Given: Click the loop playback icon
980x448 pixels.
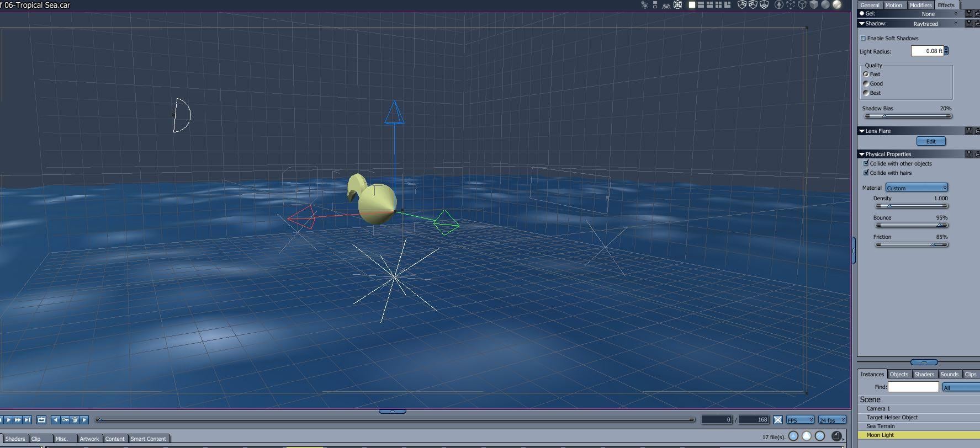Looking at the screenshot, I should click(41, 420).
